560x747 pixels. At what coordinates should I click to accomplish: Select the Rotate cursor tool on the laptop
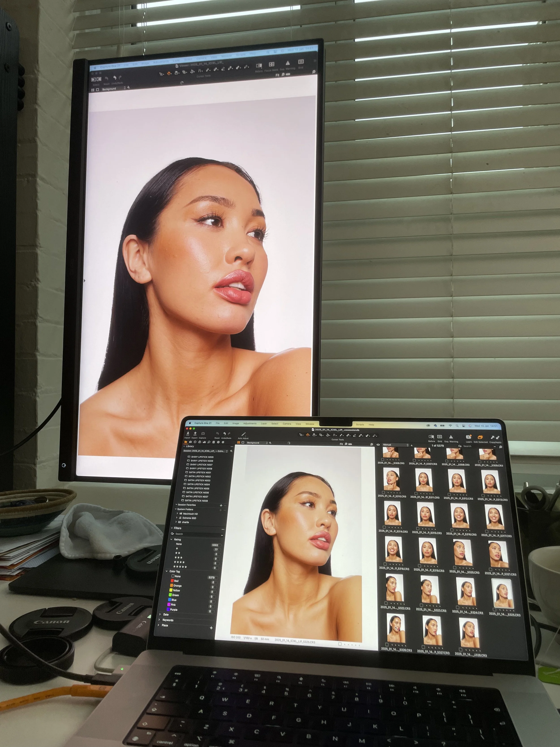[328, 435]
